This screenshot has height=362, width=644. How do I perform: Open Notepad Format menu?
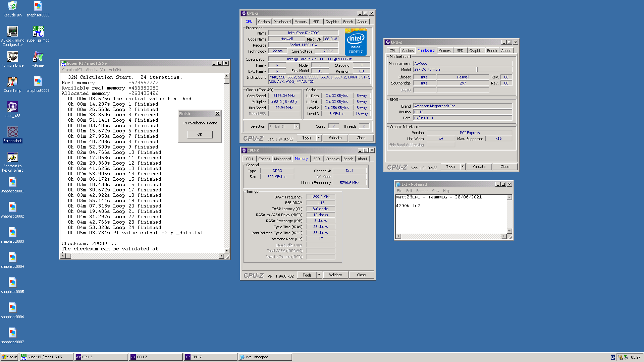tap(422, 191)
